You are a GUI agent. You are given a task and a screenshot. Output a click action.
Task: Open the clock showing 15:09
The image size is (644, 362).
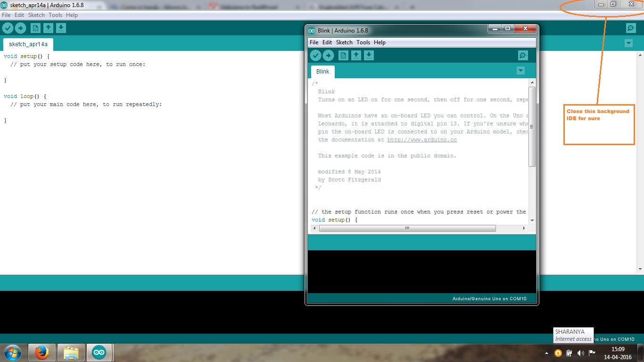pos(618,353)
